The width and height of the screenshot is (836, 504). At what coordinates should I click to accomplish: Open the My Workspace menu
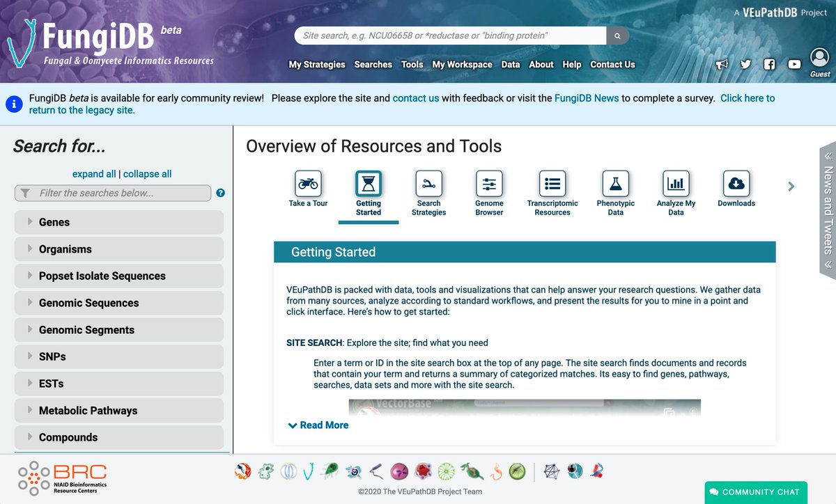coord(463,64)
